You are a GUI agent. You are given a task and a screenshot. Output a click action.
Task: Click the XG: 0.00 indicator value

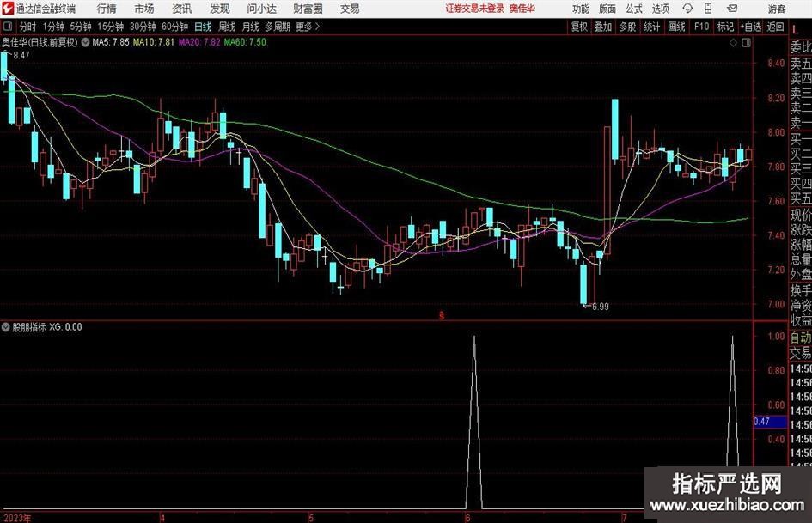tap(66, 327)
